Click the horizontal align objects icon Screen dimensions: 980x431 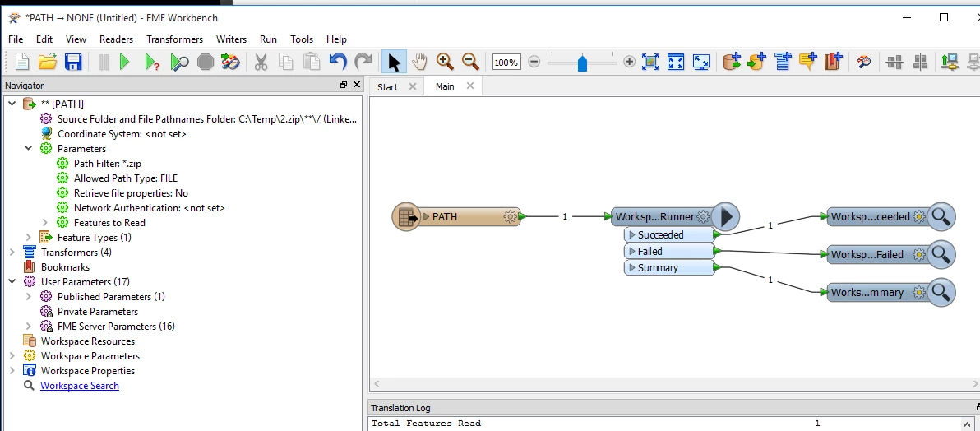click(x=894, y=62)
